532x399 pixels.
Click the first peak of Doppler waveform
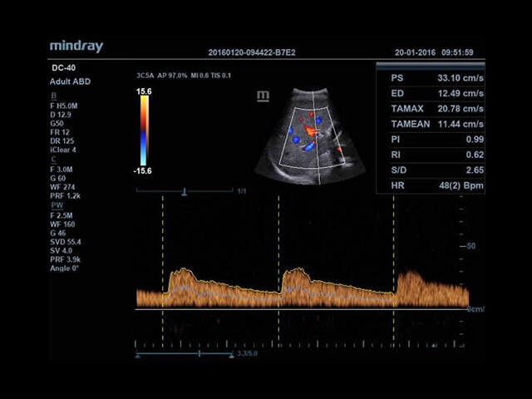pos(180,271)
